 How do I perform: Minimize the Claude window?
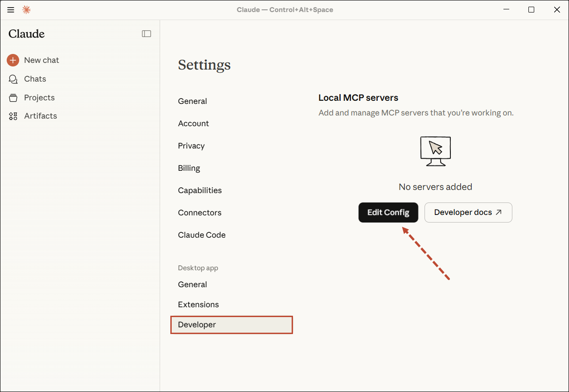506,10
